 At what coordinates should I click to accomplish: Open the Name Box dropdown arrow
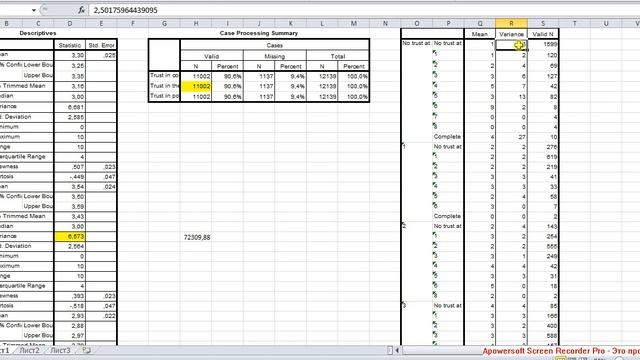pyautogui.click(x=34, y=10)
